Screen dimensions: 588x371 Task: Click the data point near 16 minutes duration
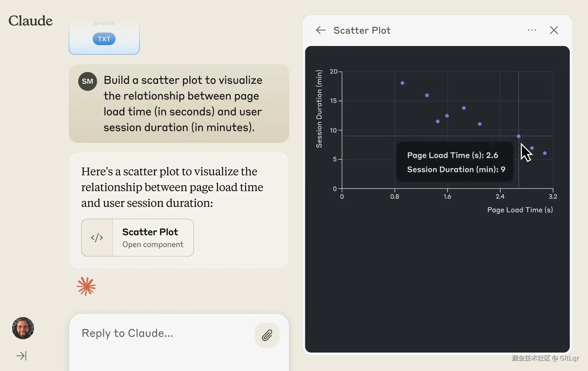click(427, 95)
